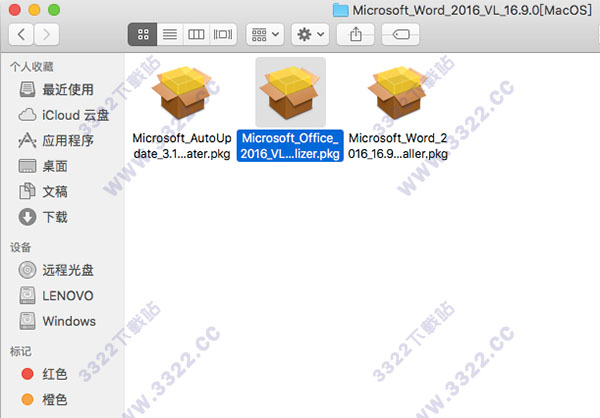This screenshot has height=418, width=600.
Task: Click the filename Microsoft_Word_2016_16.9...aller.pkg
Action: point(398,146)
